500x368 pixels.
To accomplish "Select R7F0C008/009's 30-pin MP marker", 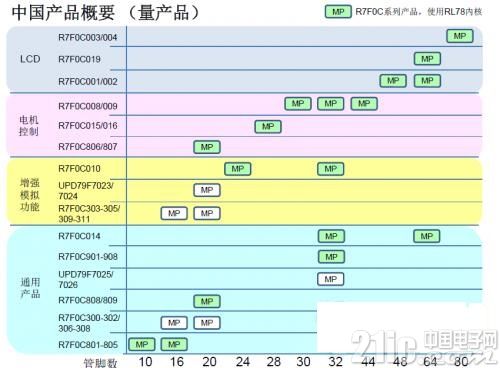I will point(298,104).
